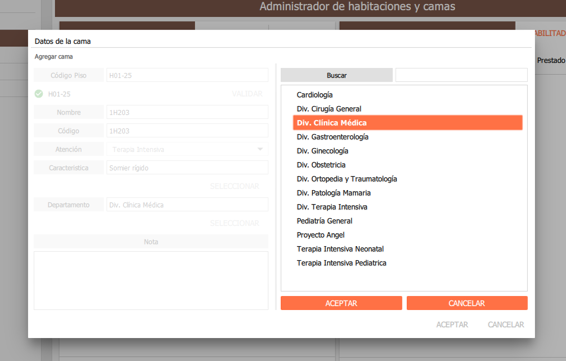Choose Div. Obstetricia entry
Screen dimensions: 566x361
pos(321,165)
